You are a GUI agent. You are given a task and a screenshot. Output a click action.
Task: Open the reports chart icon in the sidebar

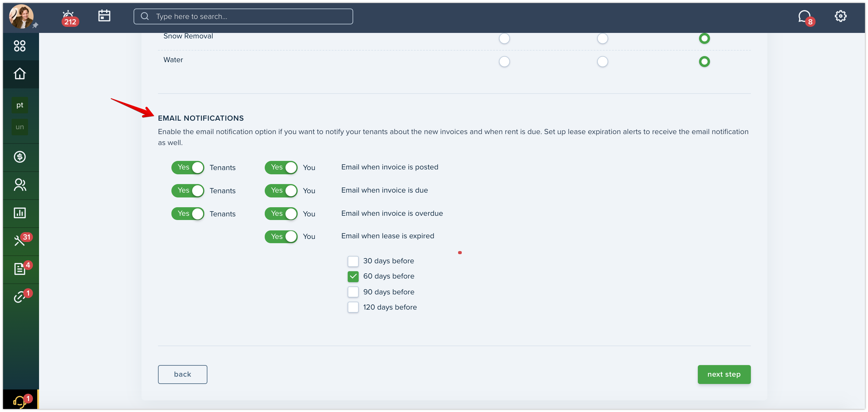pos(20,213)
